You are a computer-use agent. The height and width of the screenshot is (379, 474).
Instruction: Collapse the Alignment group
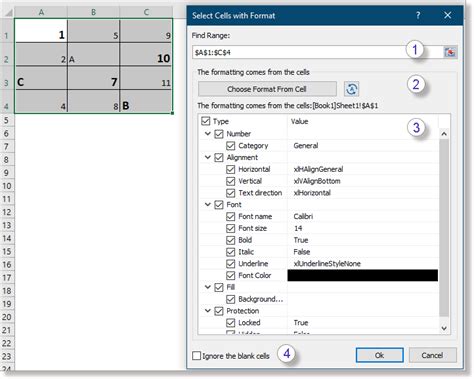(208, 157)
